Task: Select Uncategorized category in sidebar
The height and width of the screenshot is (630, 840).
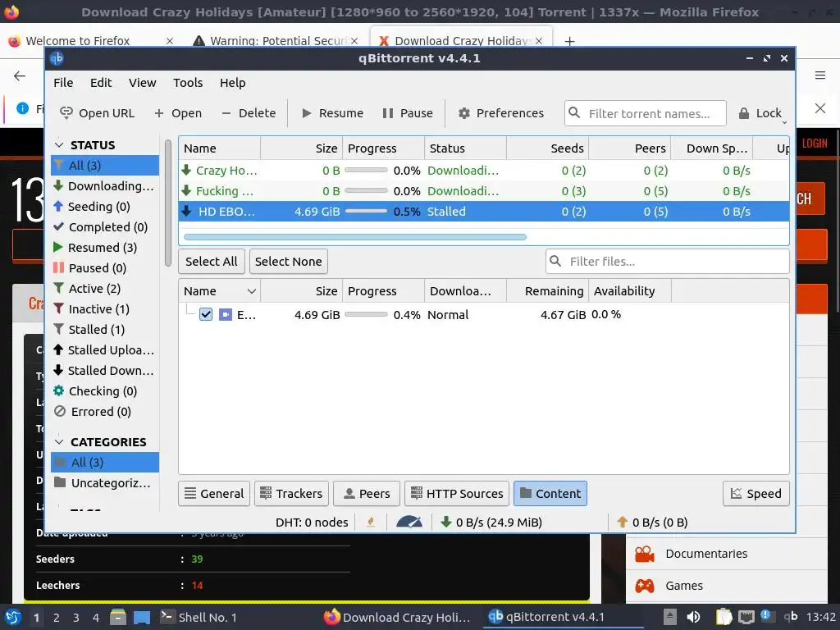Action: [x=105, y=482]
